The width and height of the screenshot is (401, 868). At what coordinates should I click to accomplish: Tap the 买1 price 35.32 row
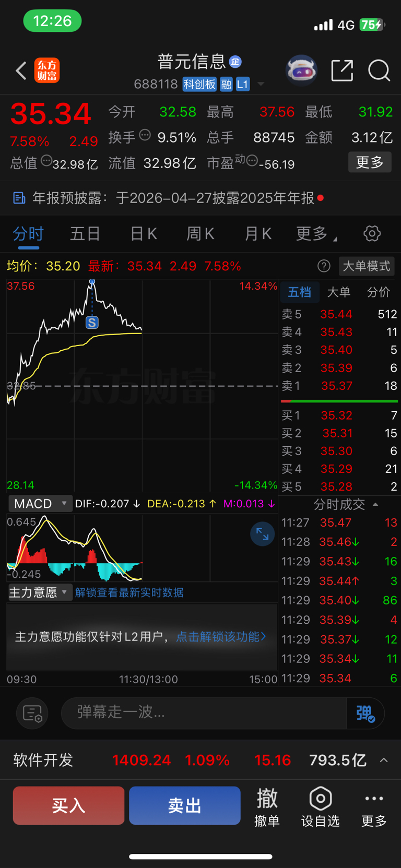click(x=339, y=415)
